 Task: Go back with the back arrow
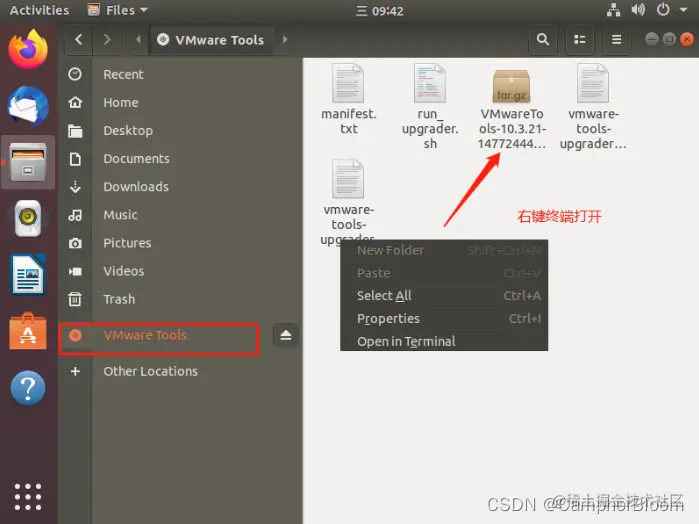tap(78, 40)
